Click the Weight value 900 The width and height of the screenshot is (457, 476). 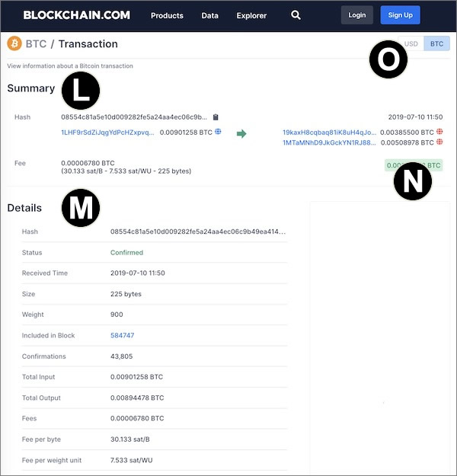(x=117, y=315)
